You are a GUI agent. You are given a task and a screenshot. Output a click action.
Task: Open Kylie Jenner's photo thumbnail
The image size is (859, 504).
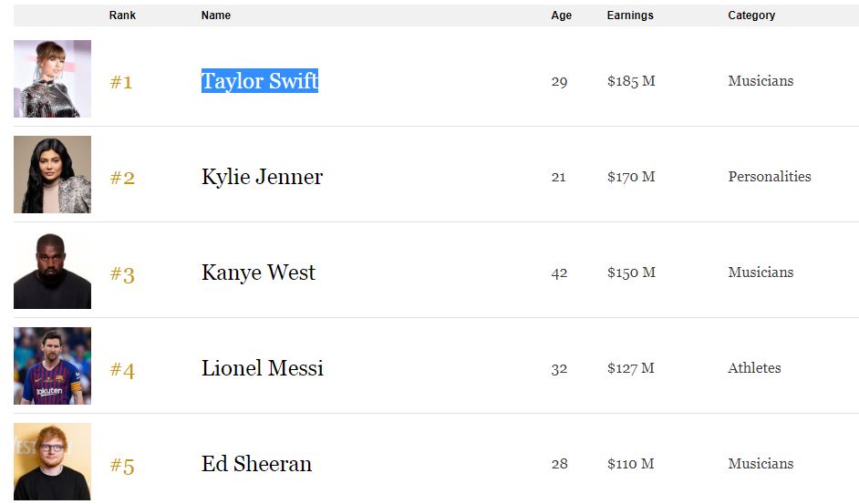tap(52, 175)
